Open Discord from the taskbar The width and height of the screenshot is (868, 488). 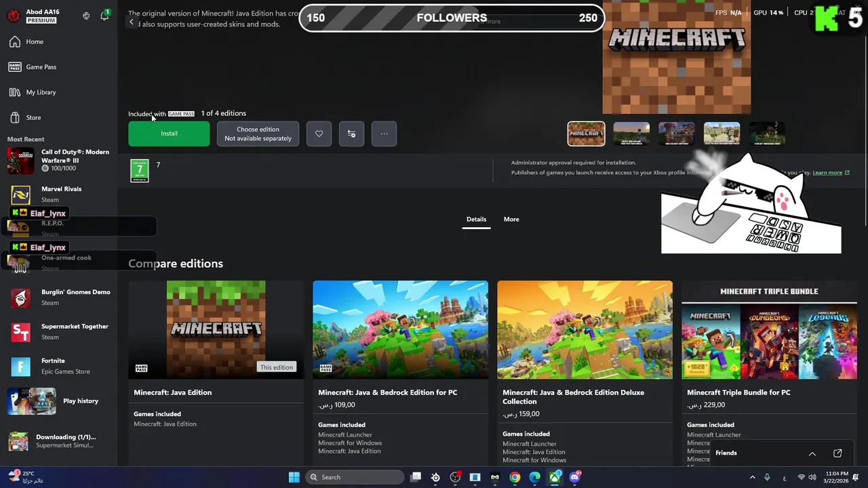tap(574, 477)
